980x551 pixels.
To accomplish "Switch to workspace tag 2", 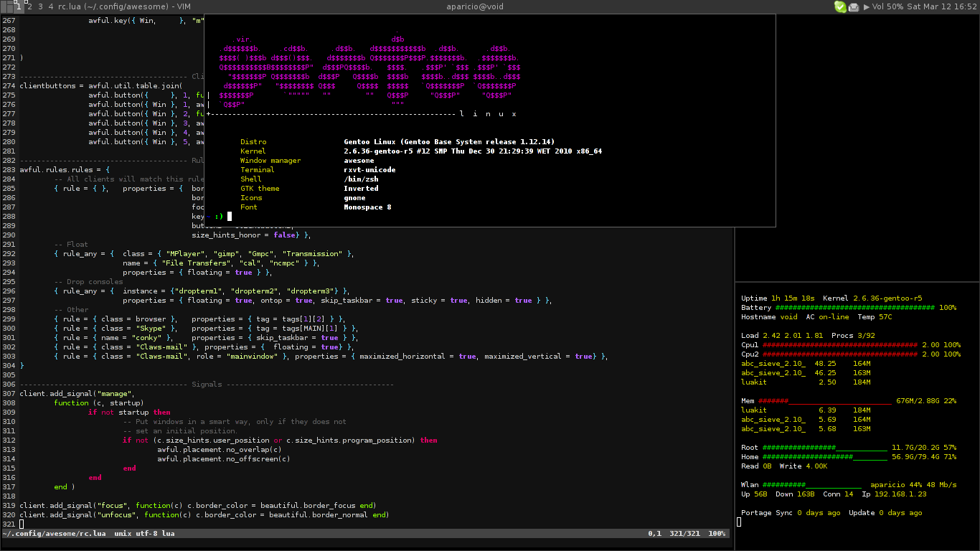I will [x=29, y=6].
